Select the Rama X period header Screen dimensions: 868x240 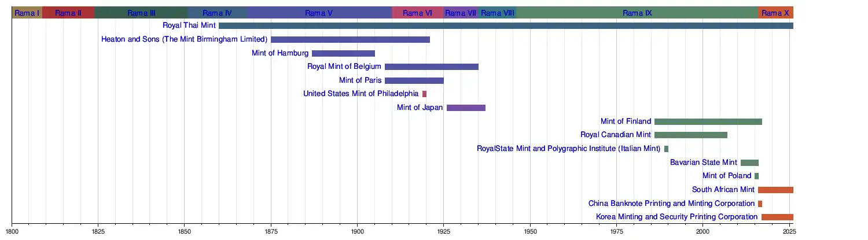click(x=775, y=13)
